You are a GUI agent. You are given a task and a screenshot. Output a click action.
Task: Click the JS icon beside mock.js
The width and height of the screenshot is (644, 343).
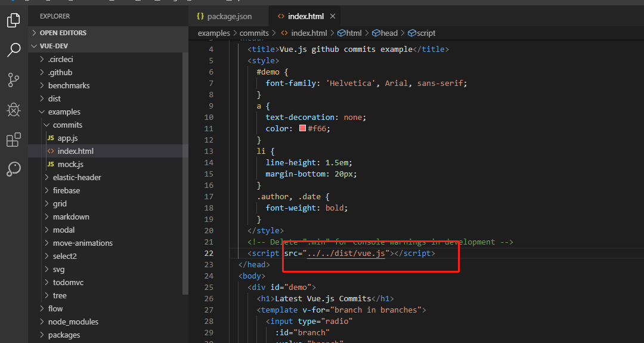click(x=51, y=164)
